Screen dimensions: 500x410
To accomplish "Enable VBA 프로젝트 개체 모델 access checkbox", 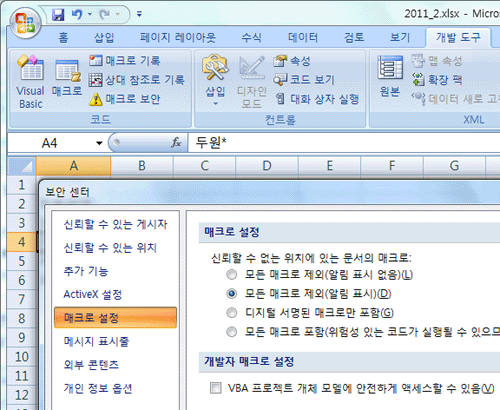I will (216, 388).
